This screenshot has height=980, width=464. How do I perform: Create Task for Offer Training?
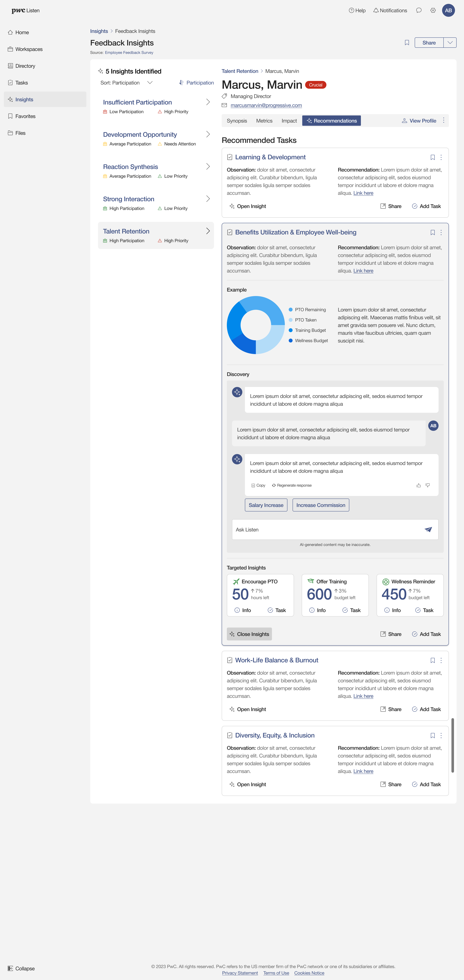[x=352, y=610]
